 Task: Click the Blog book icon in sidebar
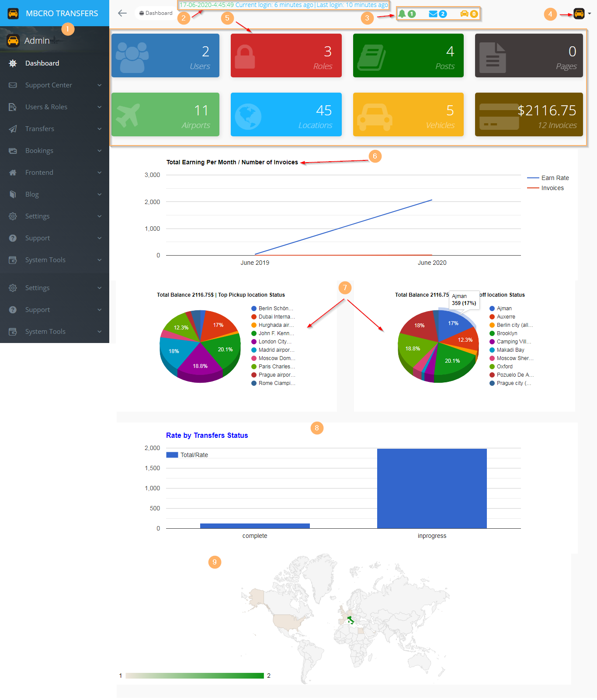[13, 194]
